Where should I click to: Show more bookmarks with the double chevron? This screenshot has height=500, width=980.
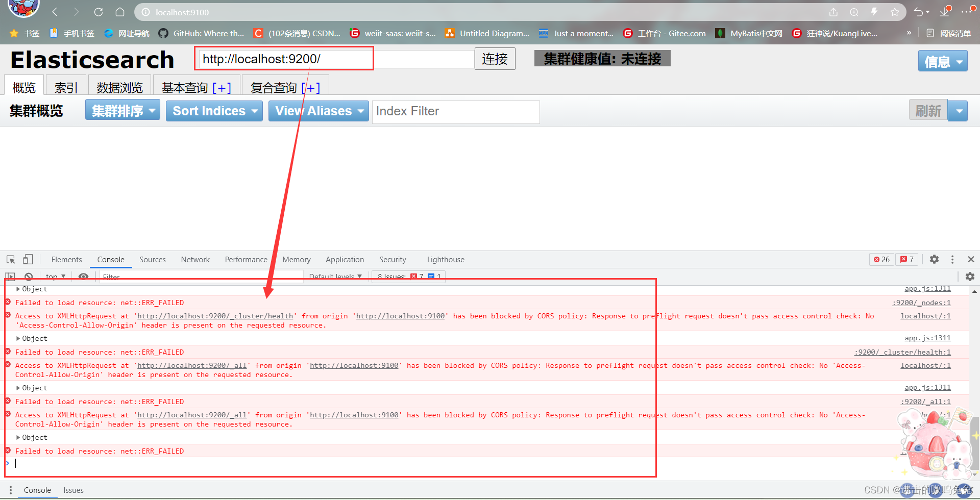click(x=909, y=33)
